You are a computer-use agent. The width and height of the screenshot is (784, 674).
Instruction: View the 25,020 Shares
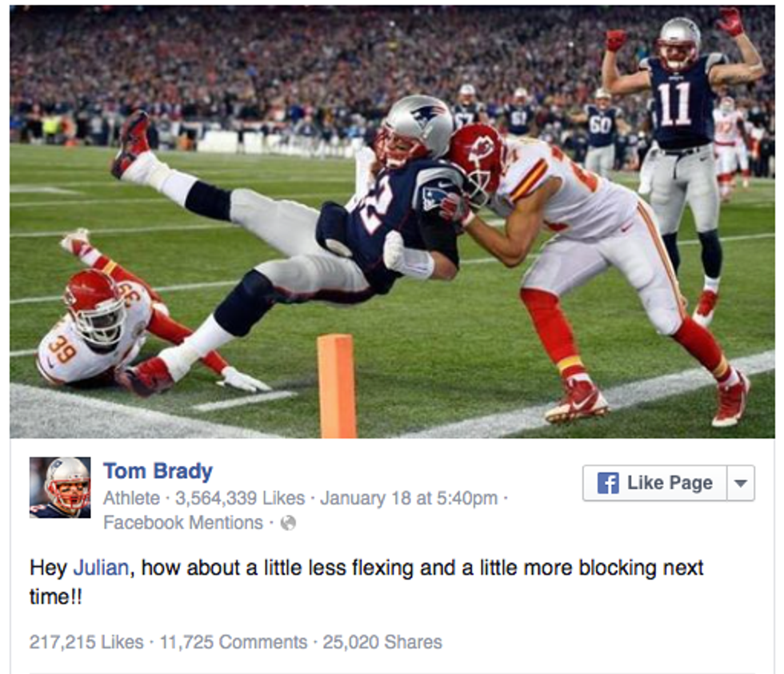pyautogui.click(x=382, y=641)
